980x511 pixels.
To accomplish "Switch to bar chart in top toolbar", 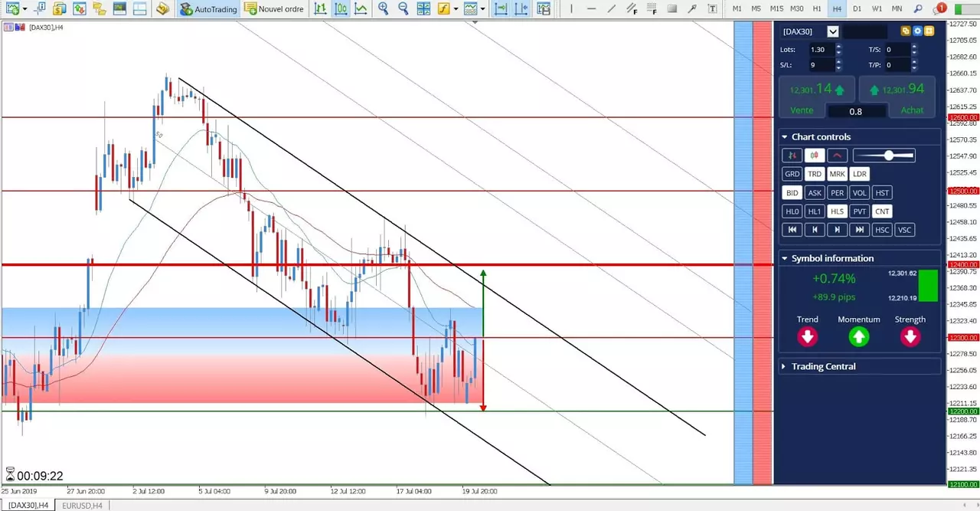I will tap(320, 9).
